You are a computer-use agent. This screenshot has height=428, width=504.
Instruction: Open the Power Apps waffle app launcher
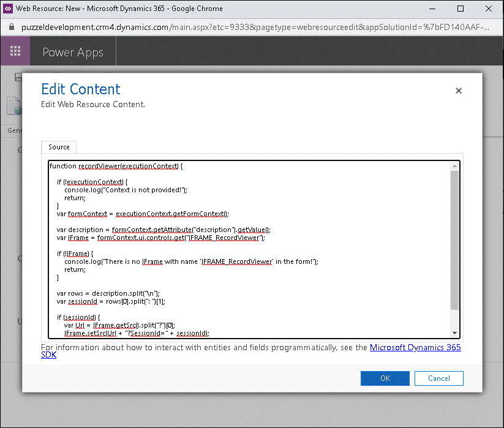click(15, 51)
